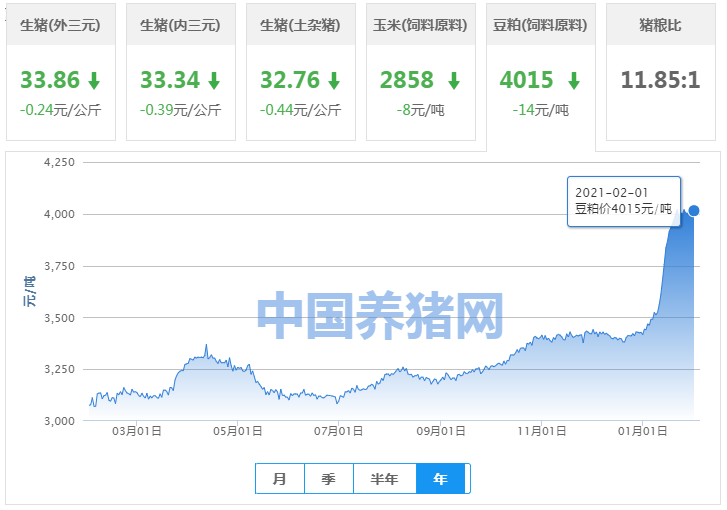The image size is (727, 510).
Task: Click the down arrow next to 33.34
Action: 214,81
